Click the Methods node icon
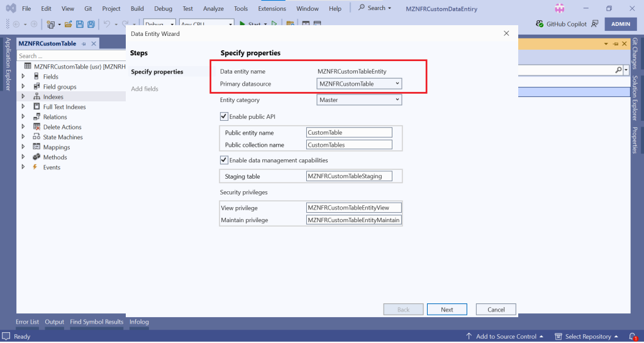 [36, 157]
